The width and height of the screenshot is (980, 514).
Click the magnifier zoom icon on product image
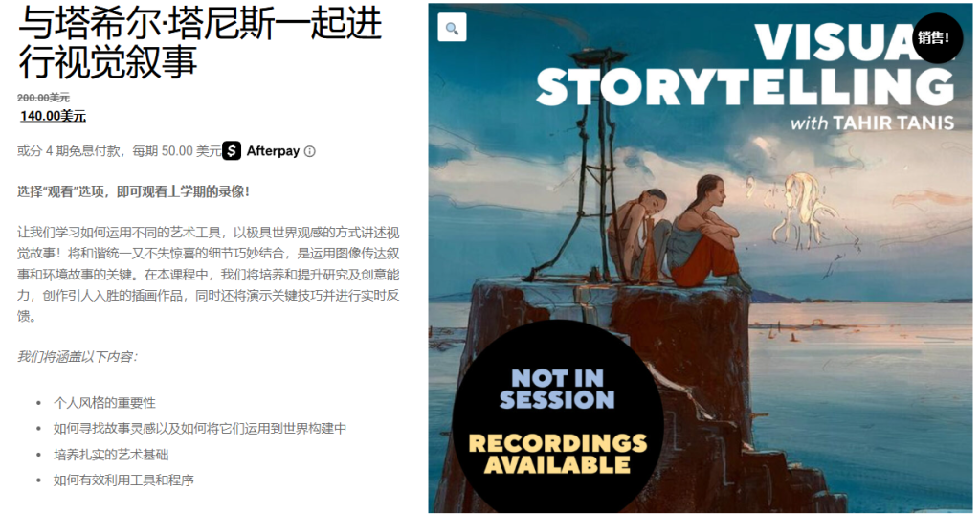pos(452,28)
